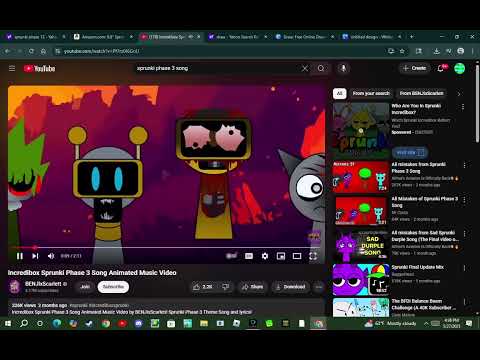Open the YouTube hamburger guide menu
The height and width of the screenshot is (360, 480).
tap(12, 68)
